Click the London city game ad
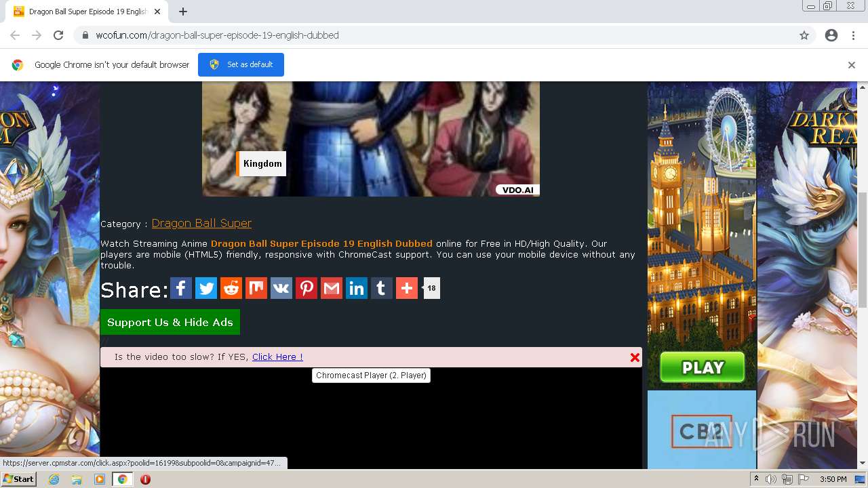This screenshot has width=868, height=488. [702, 235]
